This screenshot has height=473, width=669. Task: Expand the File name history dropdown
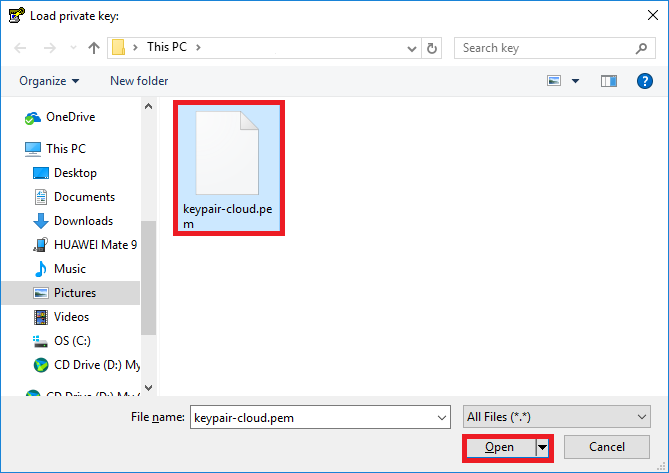(442, 418)
